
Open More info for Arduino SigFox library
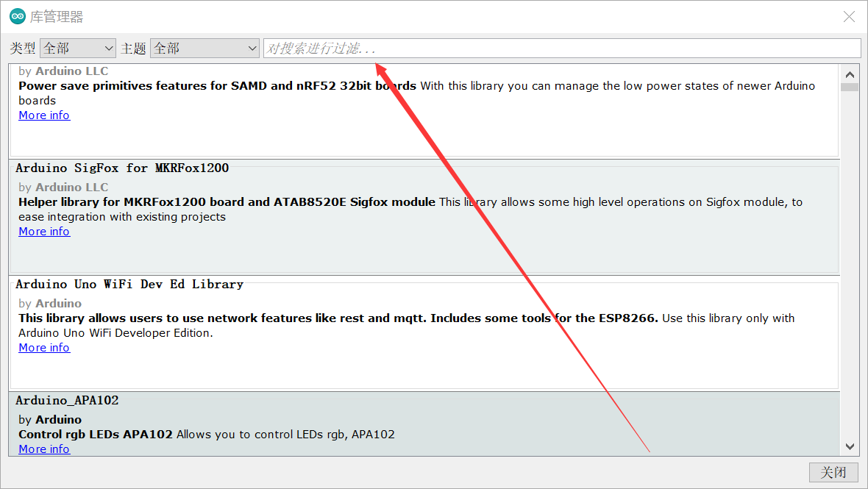(44, 231)
